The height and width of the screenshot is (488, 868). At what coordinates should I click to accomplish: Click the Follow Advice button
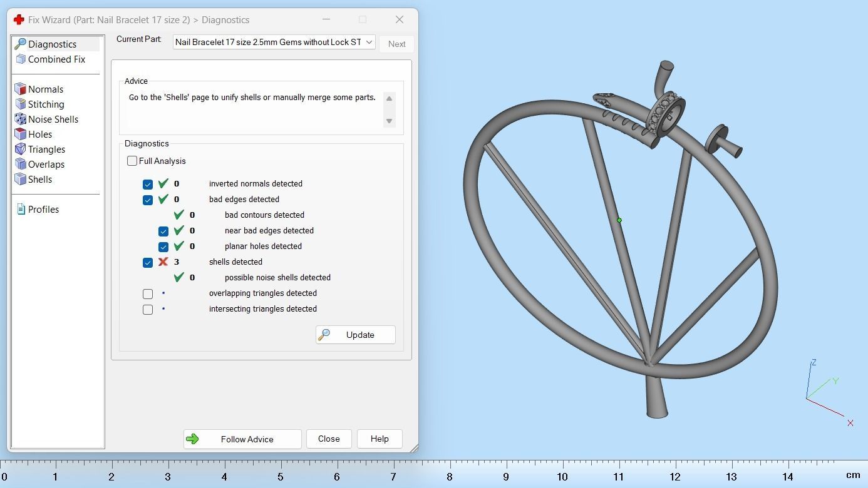[x=242, y=439]
